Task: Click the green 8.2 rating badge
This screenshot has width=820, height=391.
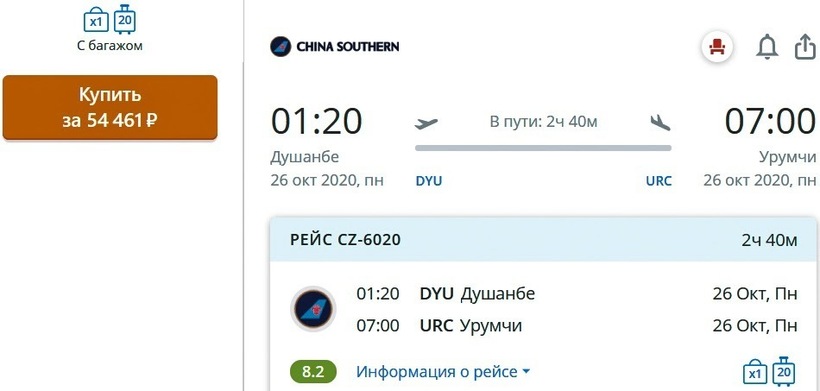Action: [313, 372]
